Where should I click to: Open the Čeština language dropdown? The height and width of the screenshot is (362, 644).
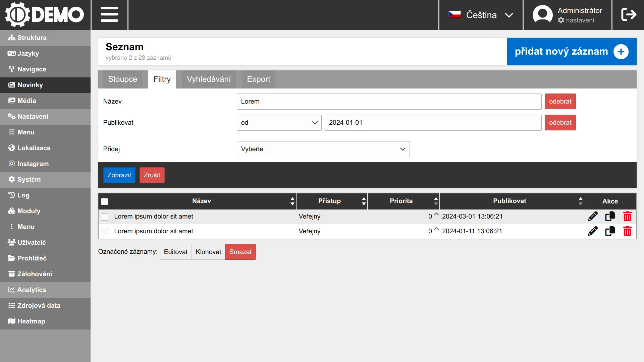tap(481, 15)
